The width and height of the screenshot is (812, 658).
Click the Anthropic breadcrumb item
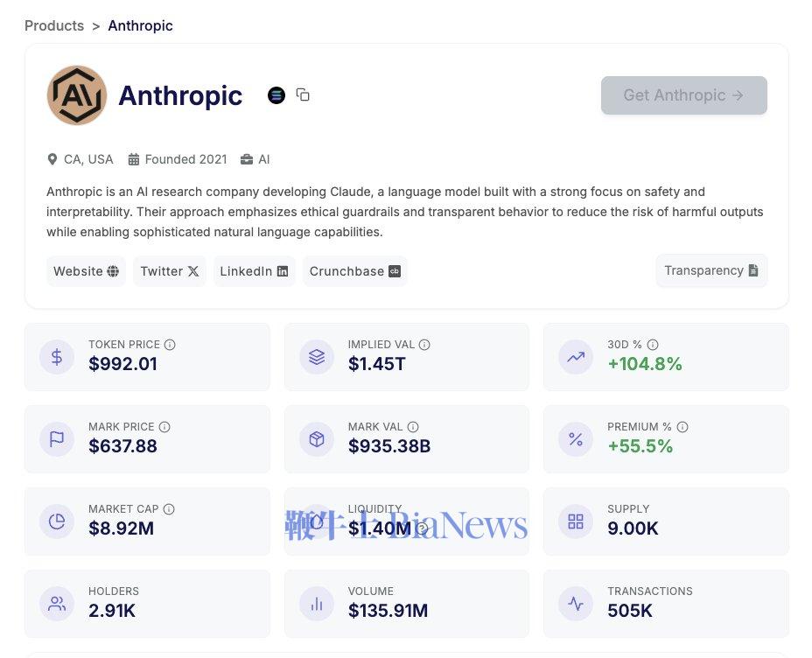pyautogui.click(x=140, y=25)
